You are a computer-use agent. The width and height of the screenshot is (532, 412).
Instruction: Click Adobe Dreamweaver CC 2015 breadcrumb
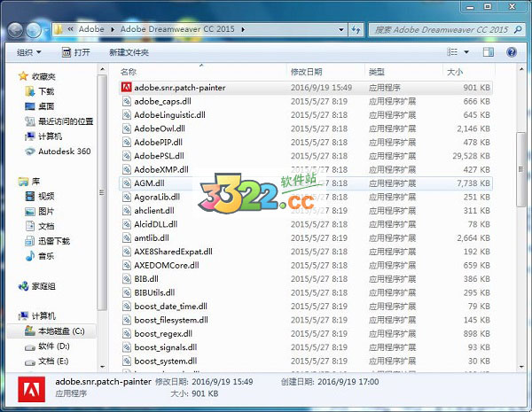pos(177,29)
